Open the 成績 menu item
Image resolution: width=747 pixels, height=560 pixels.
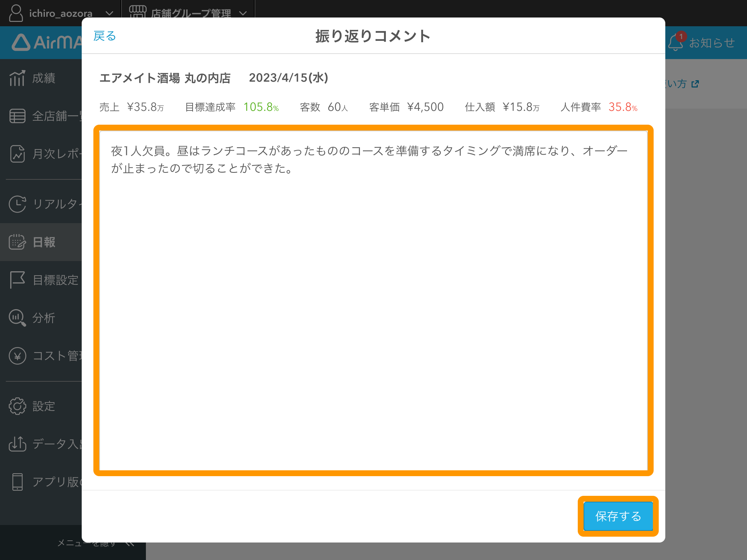41,78
